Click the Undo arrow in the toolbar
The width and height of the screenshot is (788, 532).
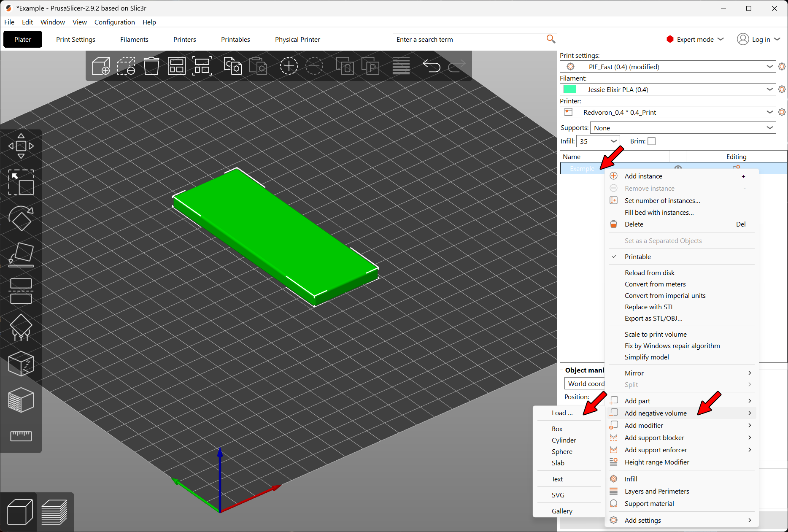tap(432, 66)
